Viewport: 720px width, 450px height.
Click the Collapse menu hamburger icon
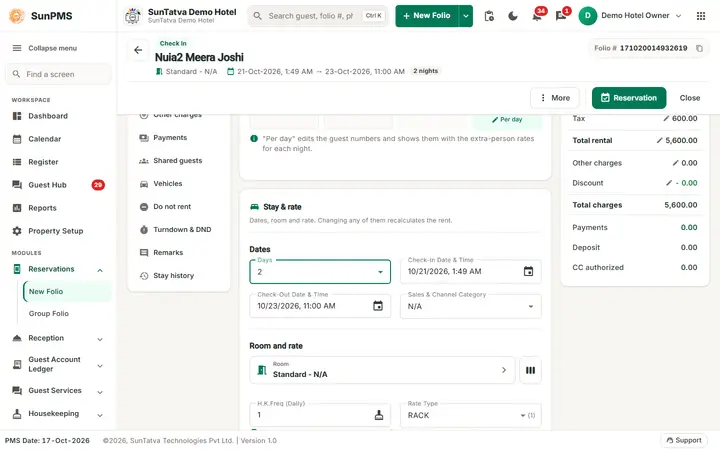[17, 48]
